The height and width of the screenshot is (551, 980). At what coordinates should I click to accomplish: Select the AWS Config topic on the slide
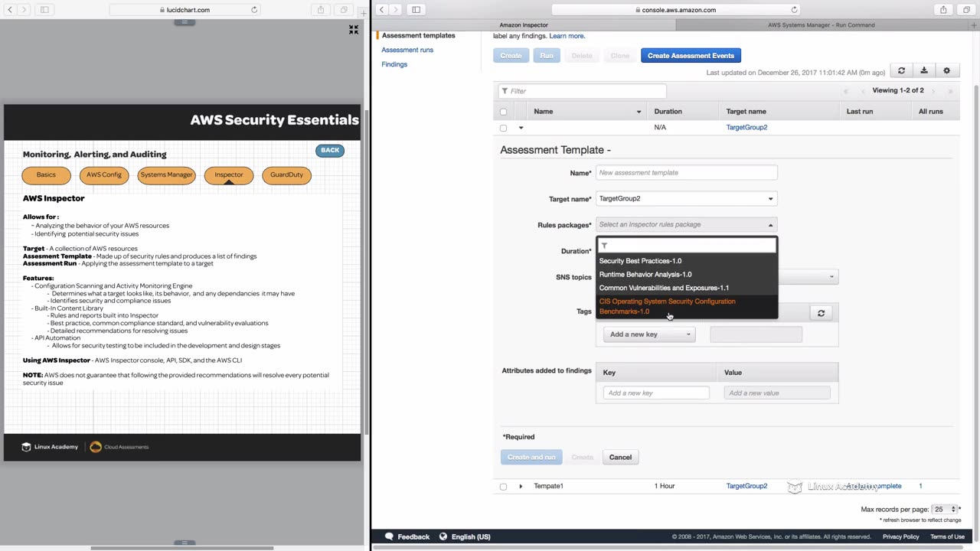104,175
